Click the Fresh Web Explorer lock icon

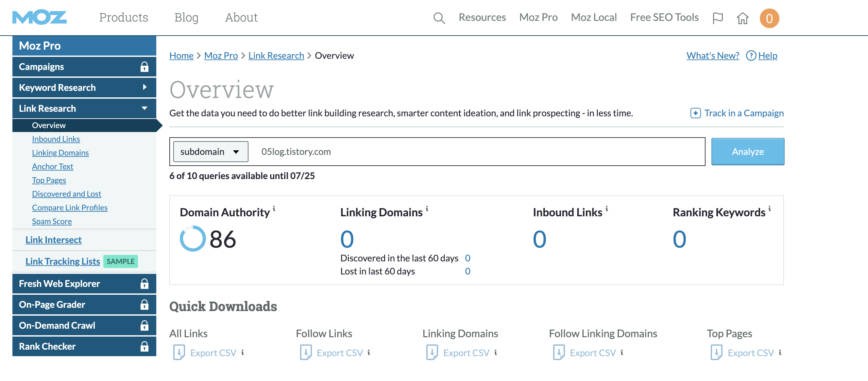coord(144,284)
